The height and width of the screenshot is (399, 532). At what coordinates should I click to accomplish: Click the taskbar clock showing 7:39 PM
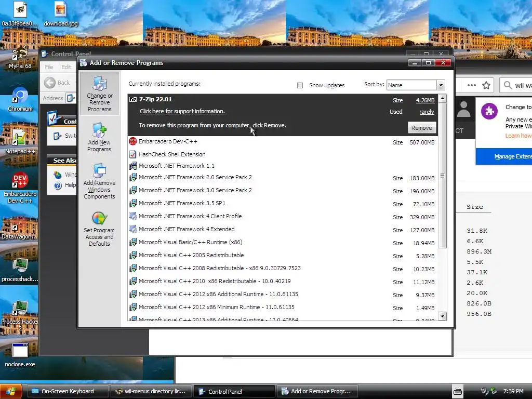(513, 392)
